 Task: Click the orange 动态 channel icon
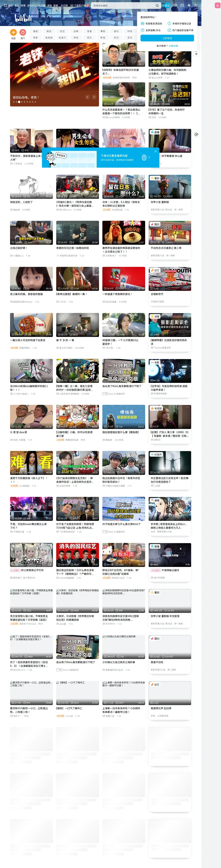13,32
